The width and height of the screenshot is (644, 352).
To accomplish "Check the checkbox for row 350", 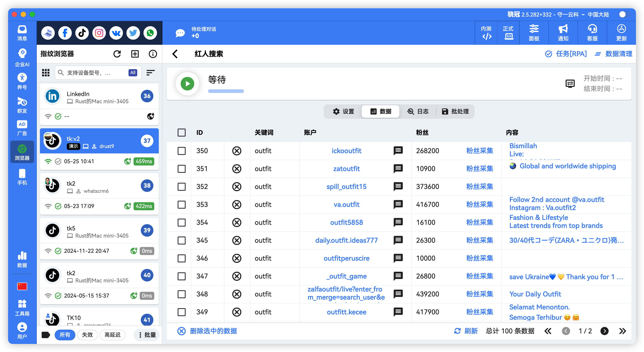I will [181, 151].
